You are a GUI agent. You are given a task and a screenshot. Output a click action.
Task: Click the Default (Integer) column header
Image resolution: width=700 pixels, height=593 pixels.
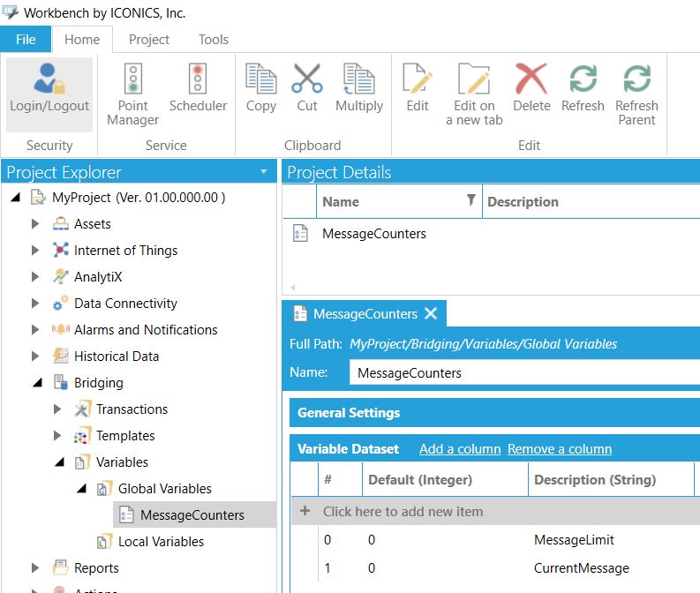pos(445,480)
